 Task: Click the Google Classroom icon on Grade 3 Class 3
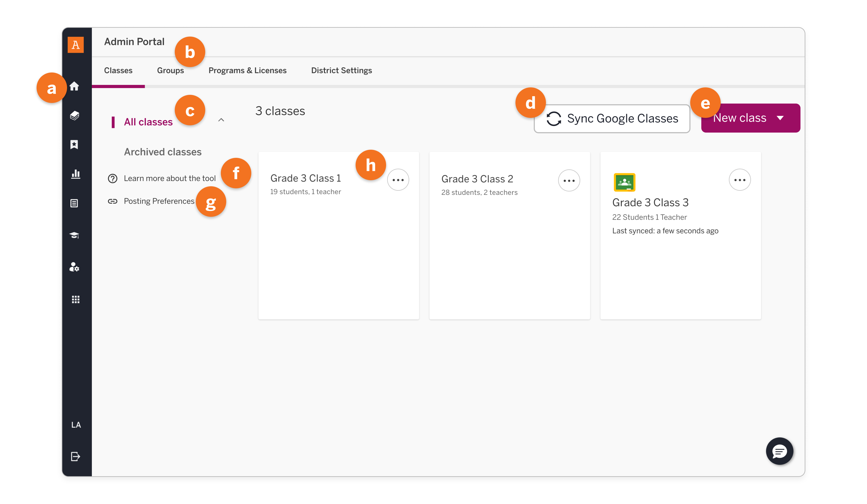[x=625, y=182]
